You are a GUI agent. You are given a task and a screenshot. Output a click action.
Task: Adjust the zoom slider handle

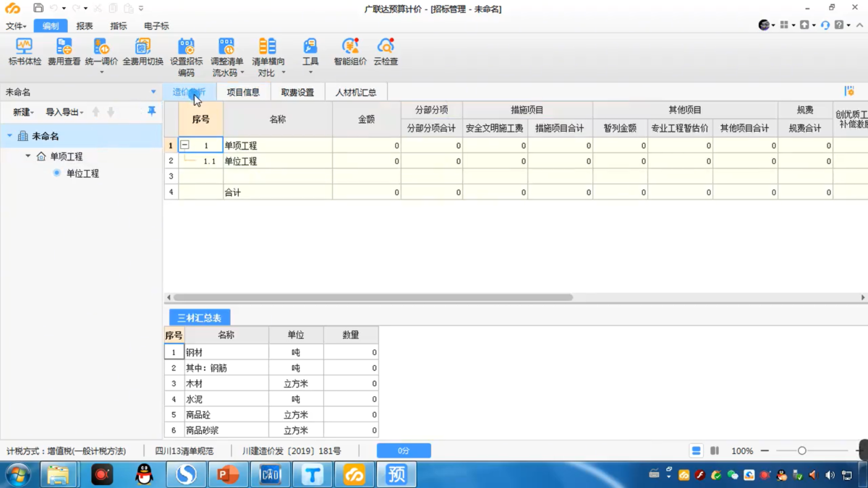(x=801, y=450)
